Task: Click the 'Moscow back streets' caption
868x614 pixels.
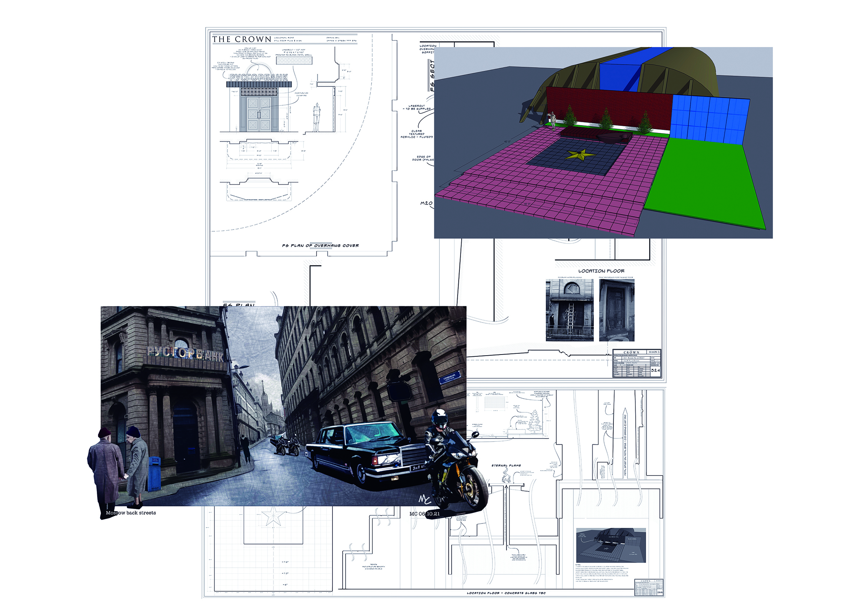Action: coord(131,513)
